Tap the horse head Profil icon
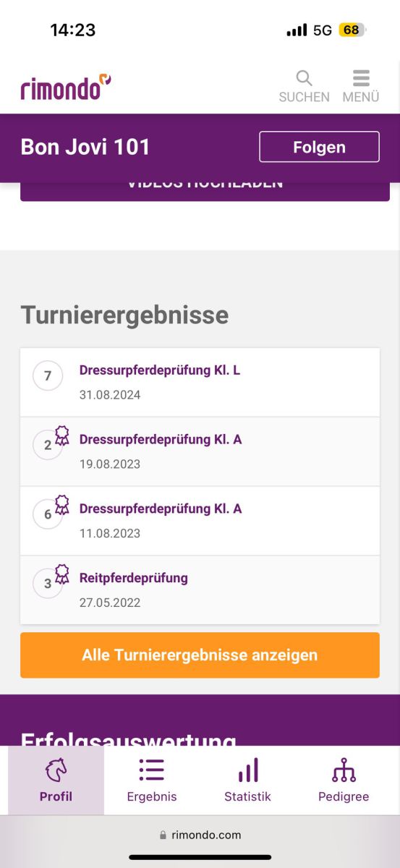The width and height of the screenshot is (400, 868). pos(56,771)
